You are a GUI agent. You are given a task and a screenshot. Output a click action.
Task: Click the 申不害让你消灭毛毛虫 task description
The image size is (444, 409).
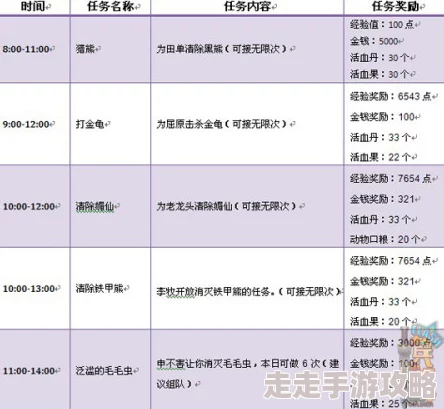coord(248,373)
